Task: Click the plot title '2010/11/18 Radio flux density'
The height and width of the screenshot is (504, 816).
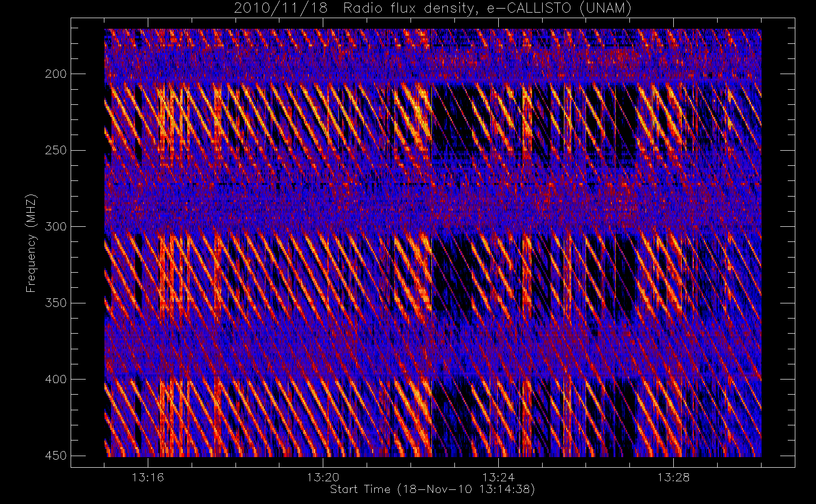Action: (432, 8)
